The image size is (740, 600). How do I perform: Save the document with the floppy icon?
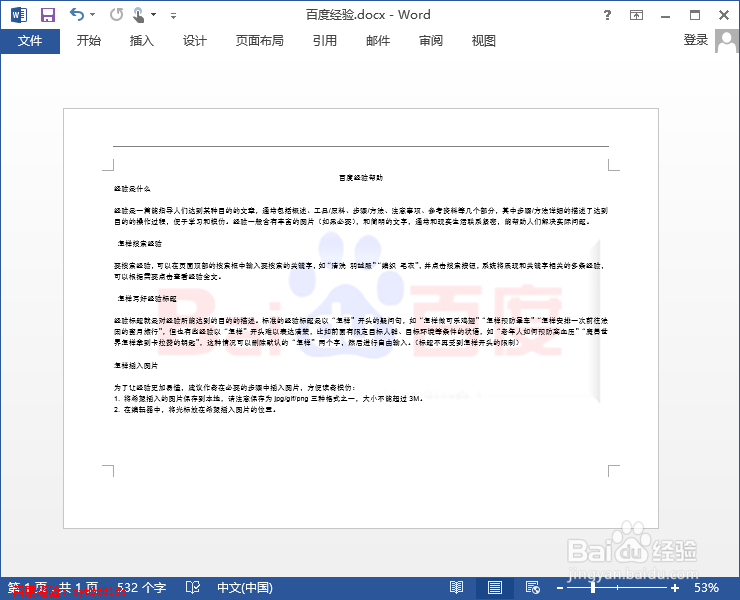(x=48, y=15)
